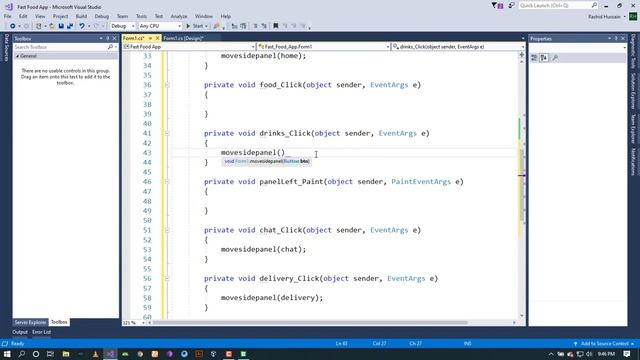Screen dimensions: 640x360
Task: Click the Undo toolbar icon
Action: 82,26
